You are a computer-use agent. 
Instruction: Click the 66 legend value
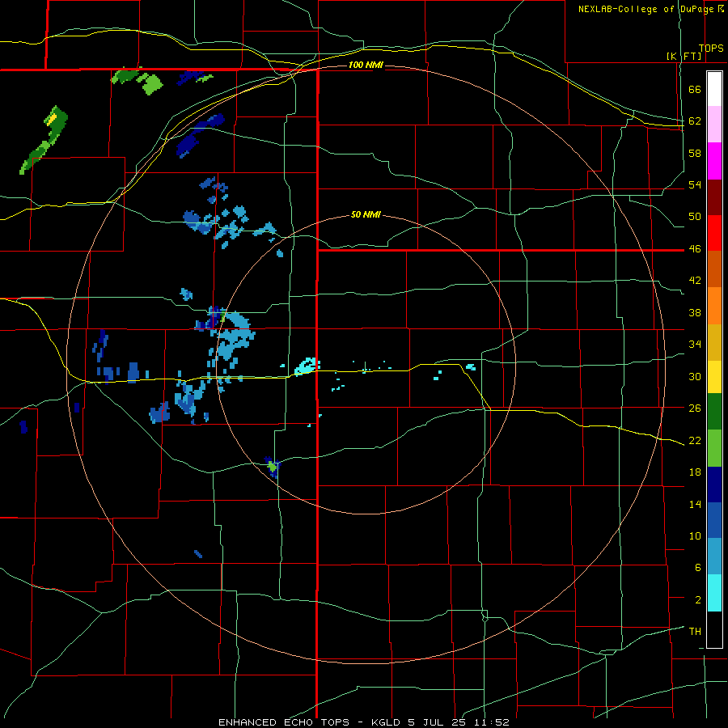click(695, 89)
